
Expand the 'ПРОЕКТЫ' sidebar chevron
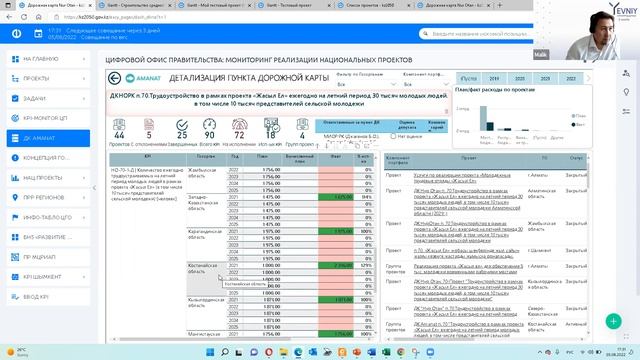[84, 79]
